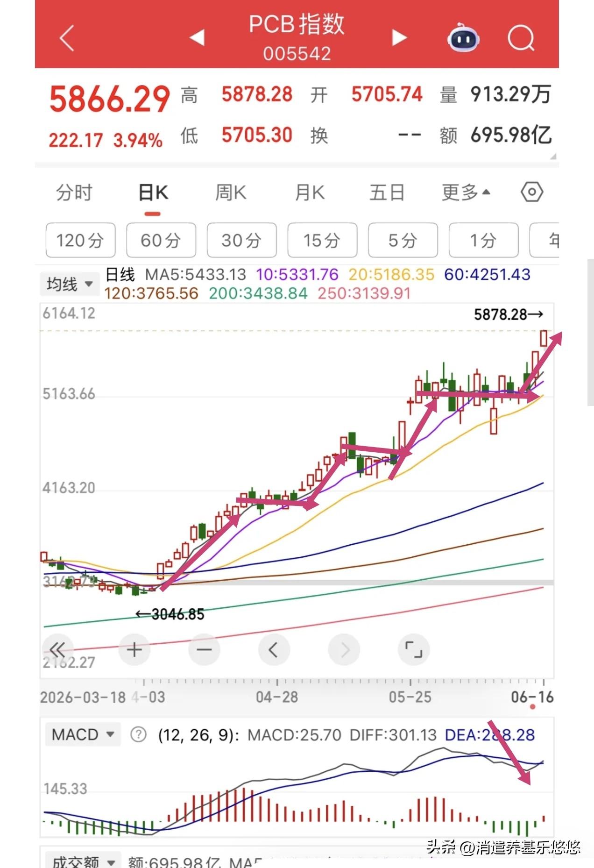Select the 15分 interval button
This screenshot has height=868, width=594.
click(322, 240)
